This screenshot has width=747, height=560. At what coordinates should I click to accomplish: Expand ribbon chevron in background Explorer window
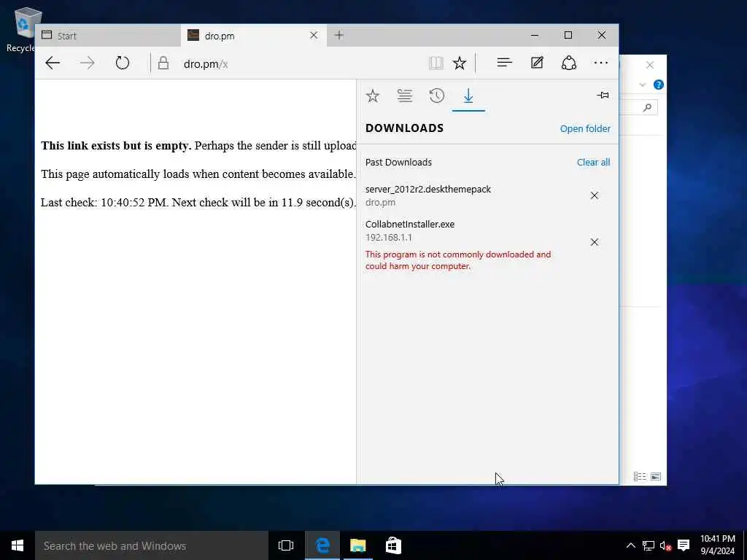pyautogui.click(x=642, y=85)
